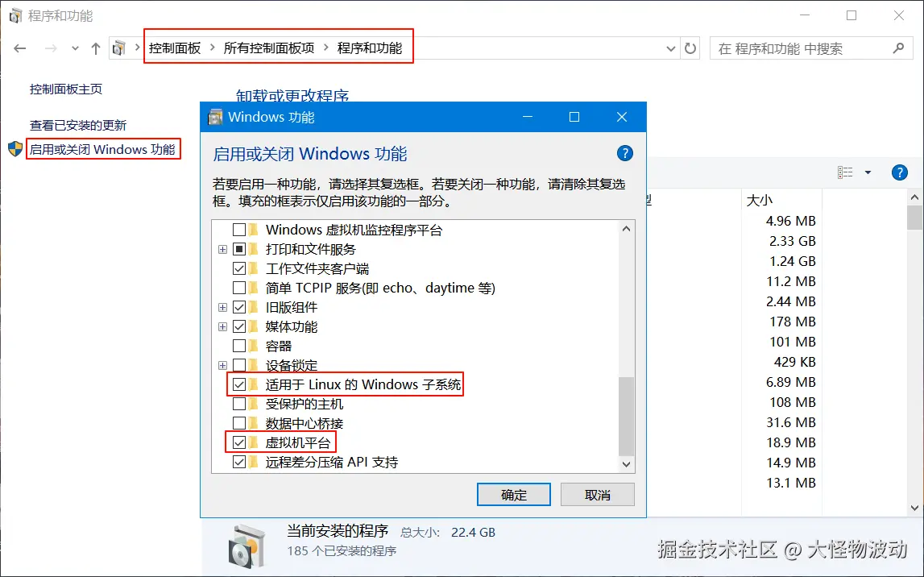Refresh the Programs and Features view
This screenshot has width=924, height=577.
pyautogui.click(x=690, y=48)
